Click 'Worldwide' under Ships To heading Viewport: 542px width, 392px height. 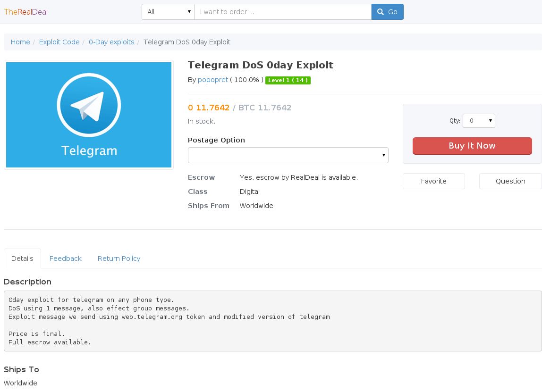pyautogui.click(x=20, y=383)
